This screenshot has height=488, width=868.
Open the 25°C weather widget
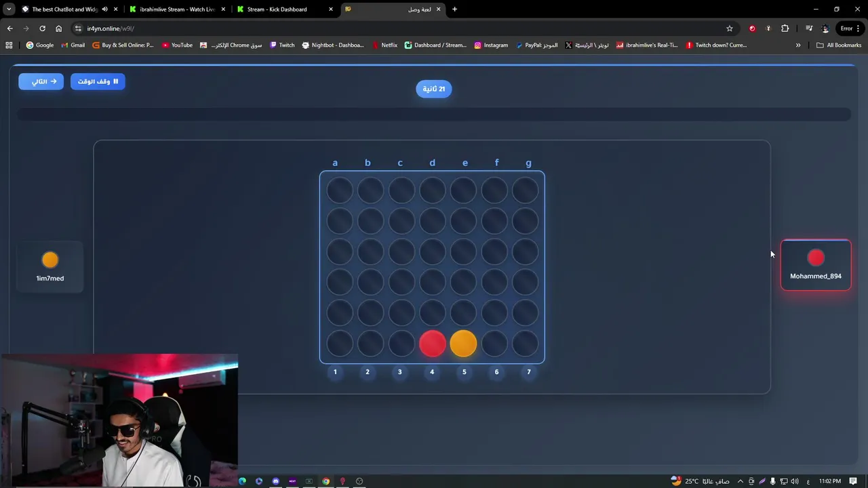tap(700, 481)
